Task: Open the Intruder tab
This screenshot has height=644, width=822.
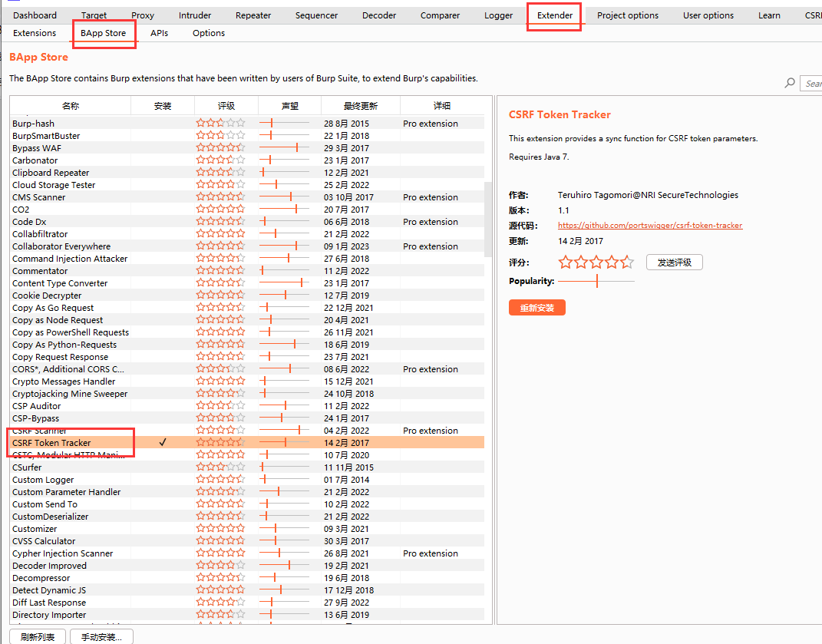Action: [194, 15]
